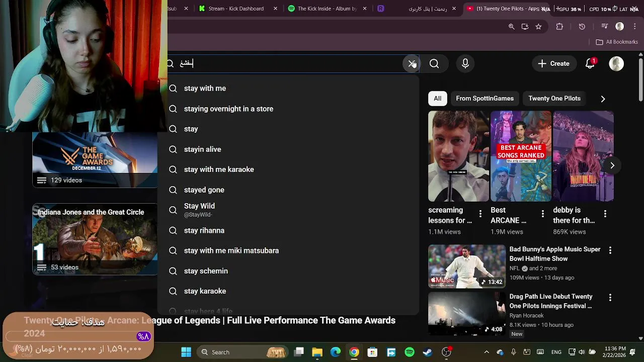Click the Create button
The image size is (644, 362).
[553, 64]
